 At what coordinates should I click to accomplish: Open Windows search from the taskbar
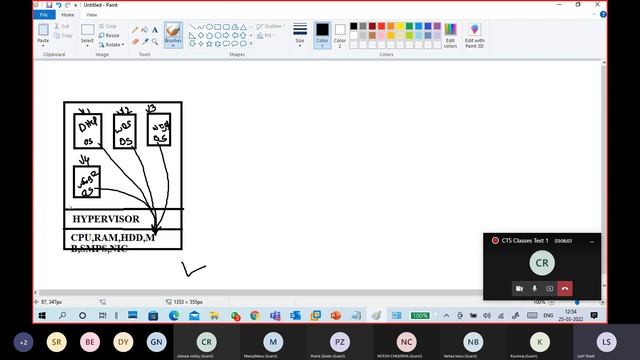(x=62, y=315)
